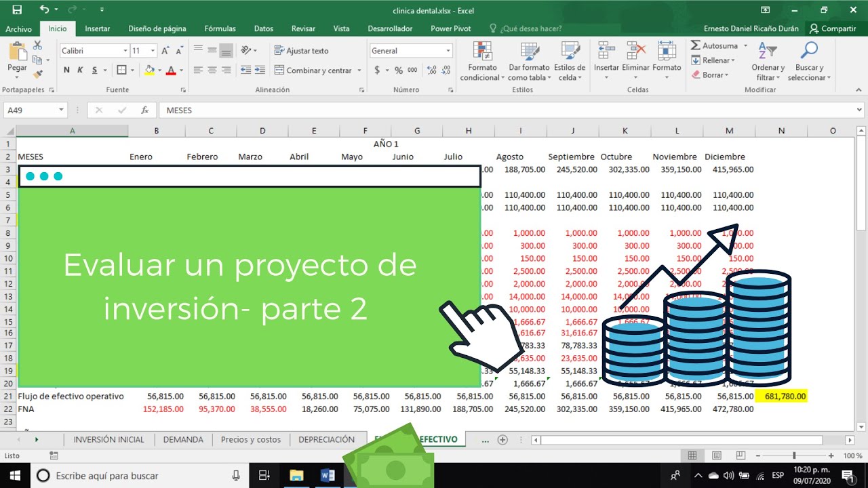This screenshot has height=488, width=868.
Task: Switch to the Insertar ribbon tab
Action: [98, 28]
